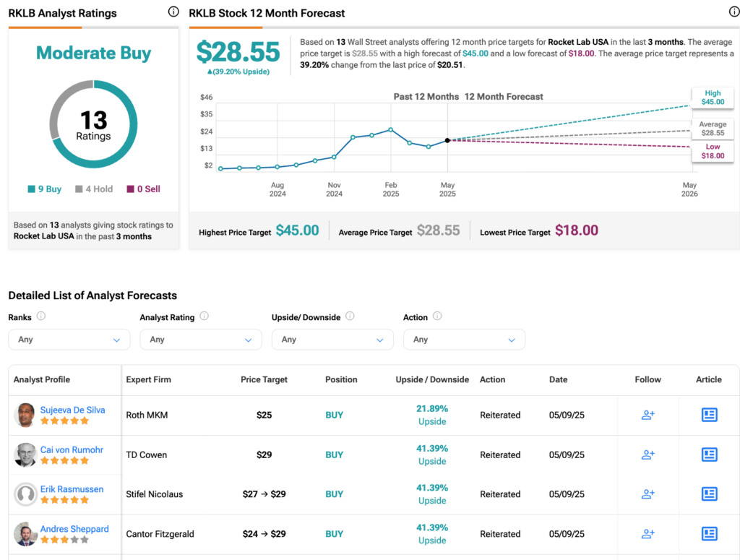Click the Analyst Profile column header
The height and width of the screenshot is (560, 740).
(41, 379)
